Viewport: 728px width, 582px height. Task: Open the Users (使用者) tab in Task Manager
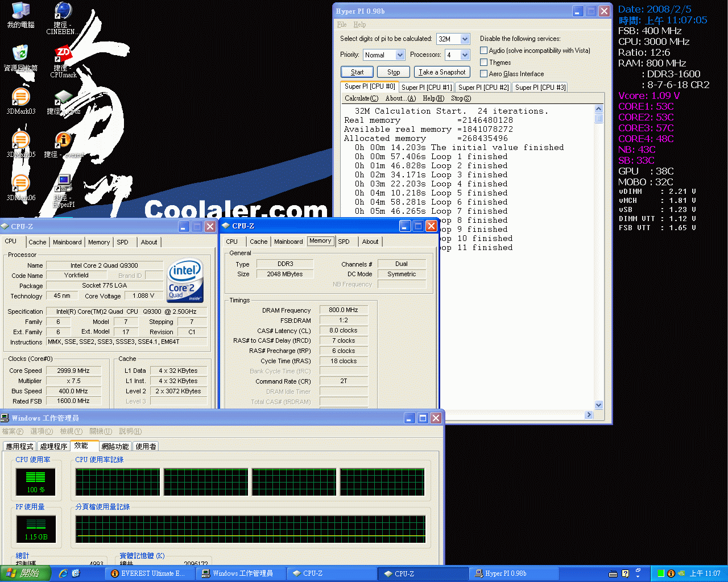[x=146, y=447]
